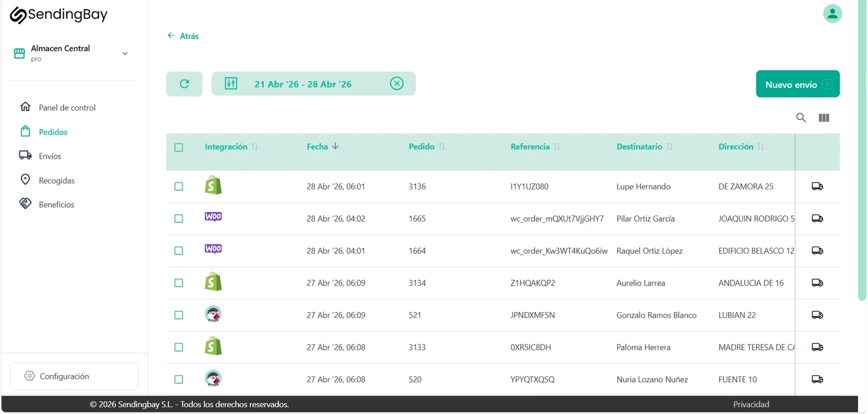Click the Nuevo envío button
This screenshot has height=414, width=868.
(797, 84)
